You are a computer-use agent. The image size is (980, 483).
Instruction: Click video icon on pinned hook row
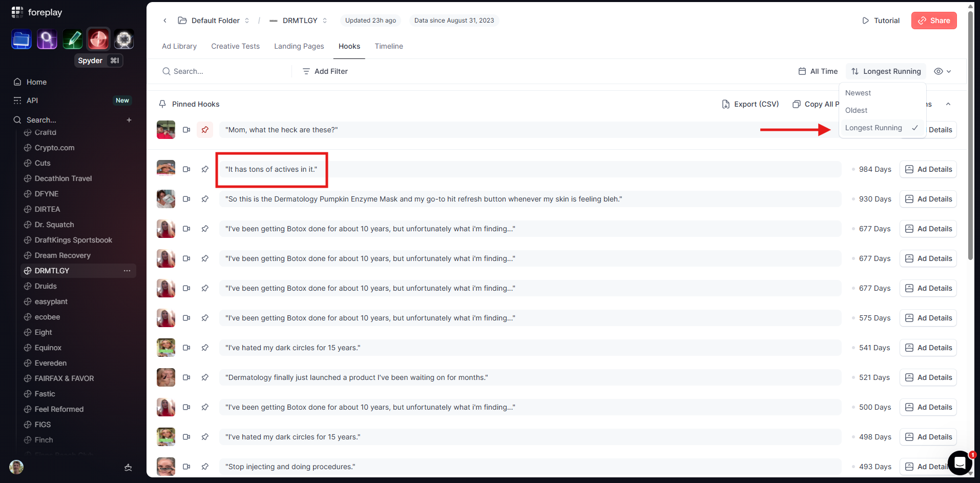(x=186, y=130)
